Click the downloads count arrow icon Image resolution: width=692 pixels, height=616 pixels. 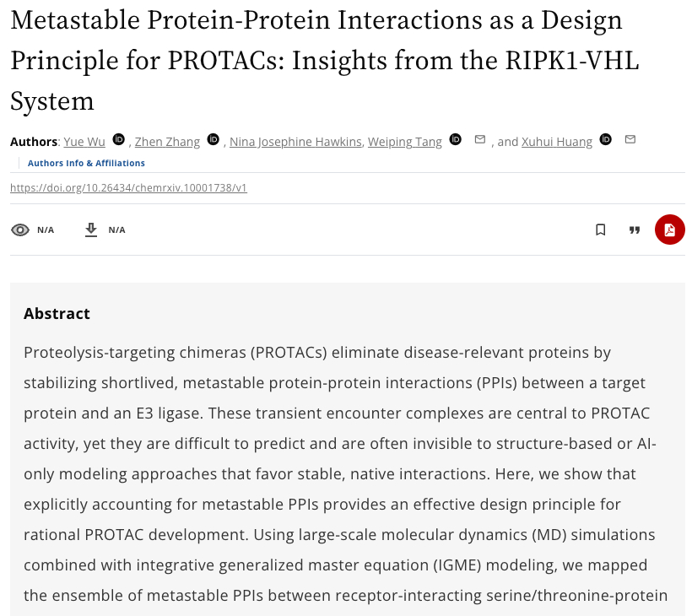point(91,230)
